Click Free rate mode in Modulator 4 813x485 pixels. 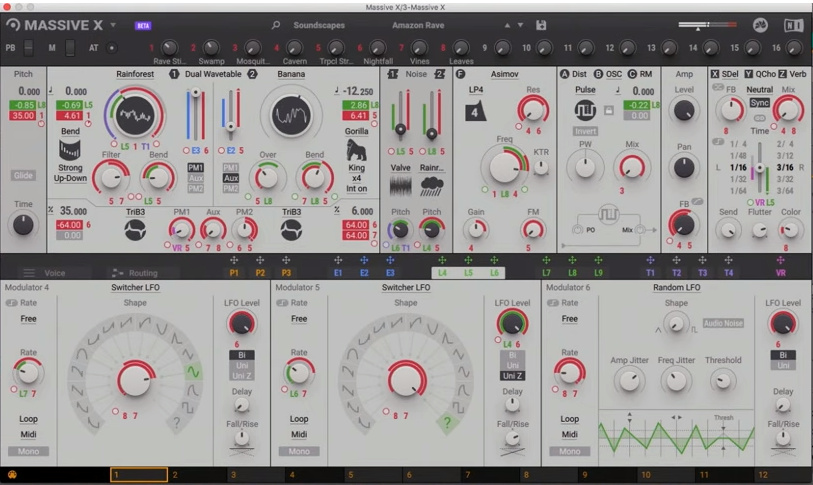[x=28, y=318]
